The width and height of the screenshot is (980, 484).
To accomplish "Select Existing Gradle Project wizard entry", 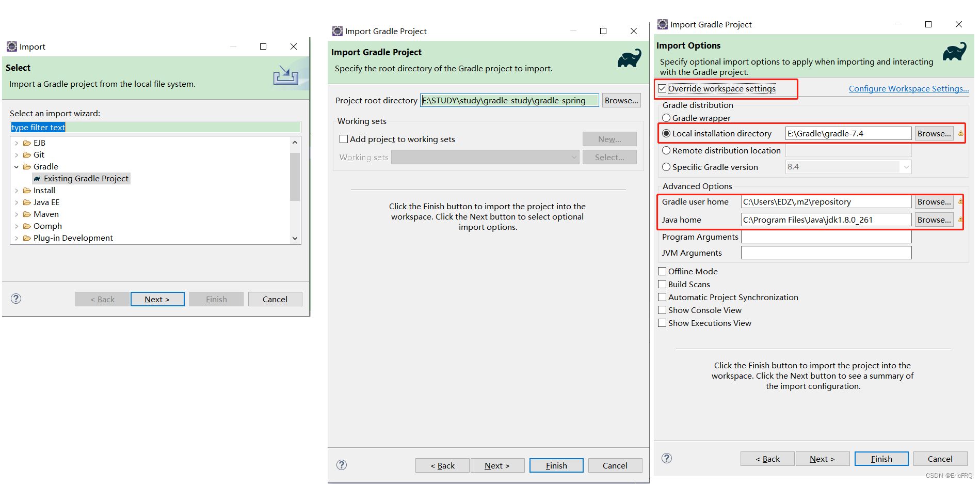I will [x=81, y=179].
